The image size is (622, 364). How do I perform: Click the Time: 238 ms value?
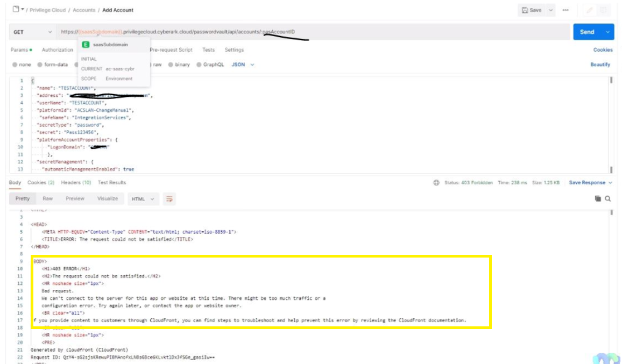[x=513, y=183]
